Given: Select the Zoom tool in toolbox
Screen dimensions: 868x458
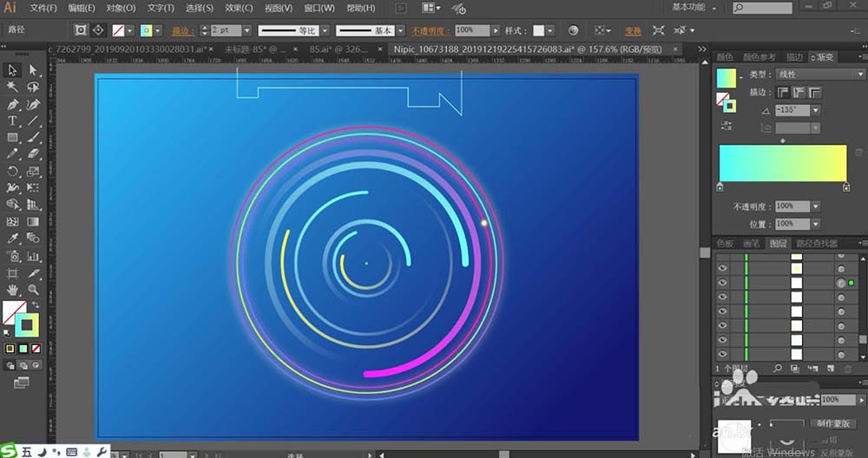Looking at the screenshot, I should coord(33,289).
